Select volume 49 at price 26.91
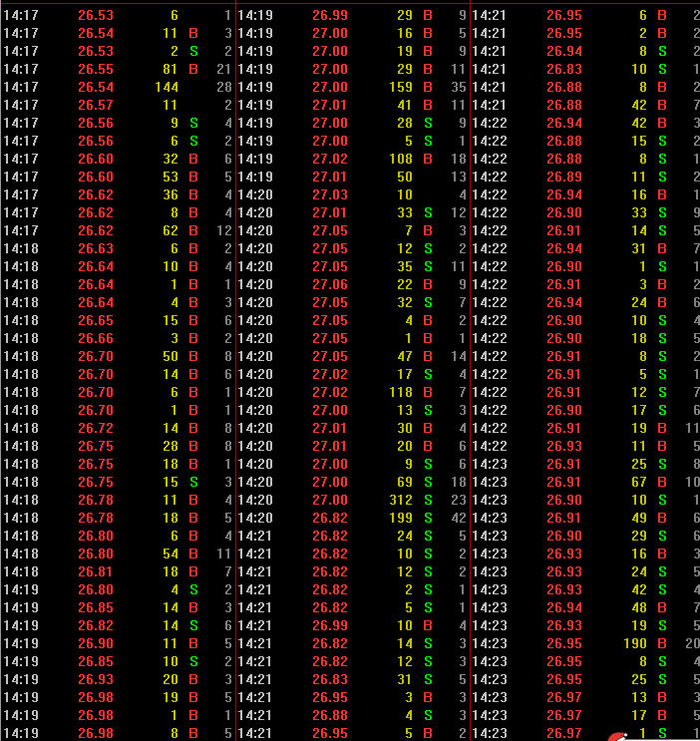The image size is (700, 741). [639, 518]
